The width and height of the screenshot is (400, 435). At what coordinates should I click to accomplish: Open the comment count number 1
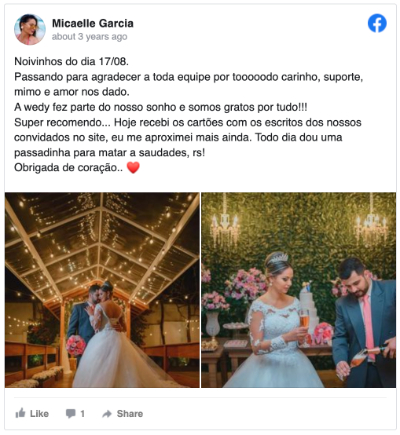82,414
